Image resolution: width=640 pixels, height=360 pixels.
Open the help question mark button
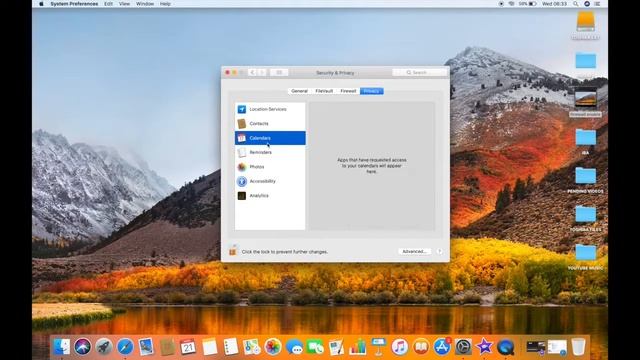point(440,251)
